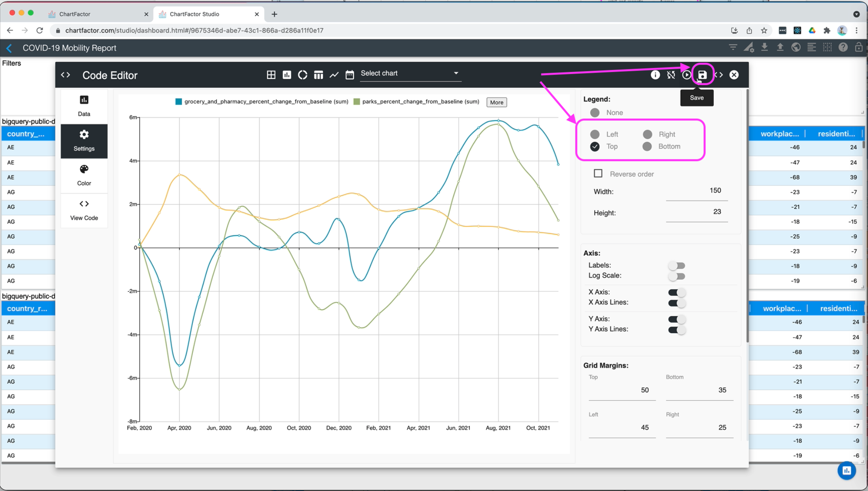Click the info icon in editor header
Viewport: 868px width, 491px height.
[655, 75]
